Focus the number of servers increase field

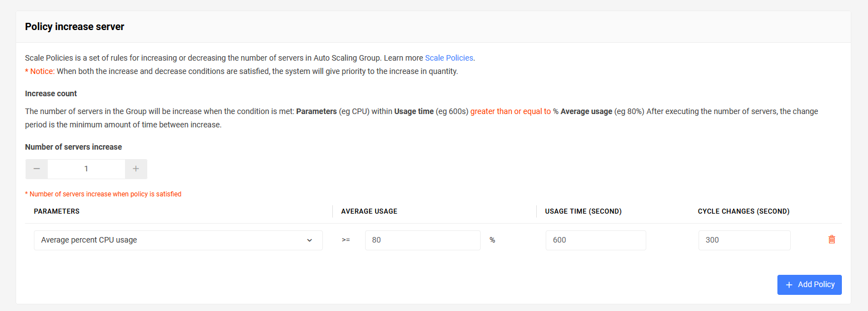click(86, 169)
